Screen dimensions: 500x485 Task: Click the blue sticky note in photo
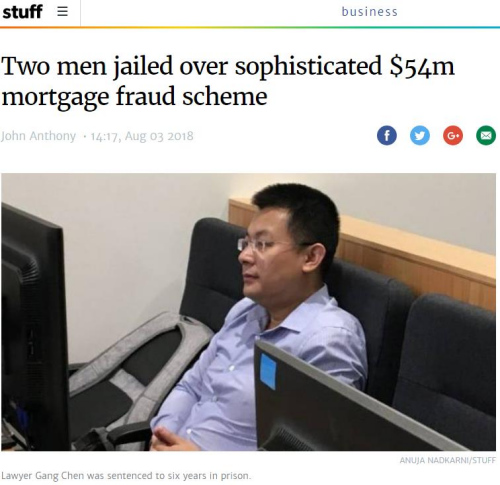tap(268, 372)
